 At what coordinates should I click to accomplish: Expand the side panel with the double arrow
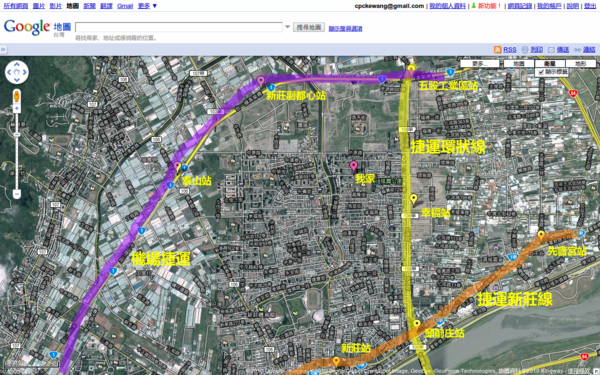coord(3,49)
